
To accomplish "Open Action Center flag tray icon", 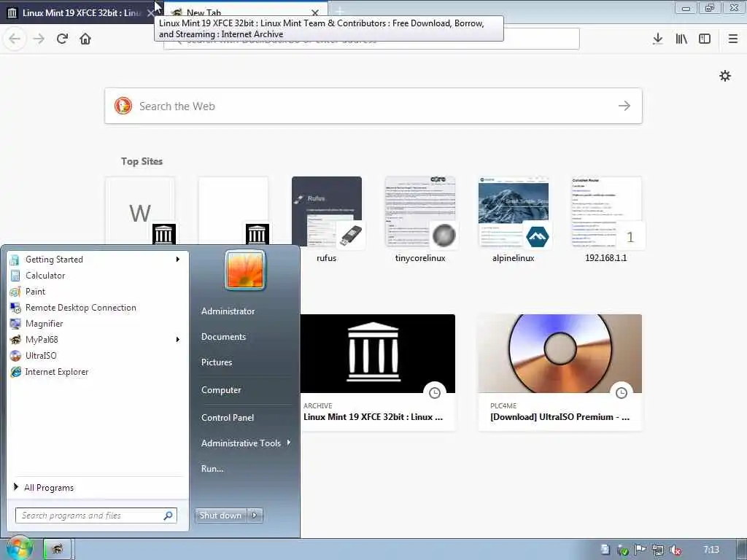I will pyautogui.click(x=640, y=550).
